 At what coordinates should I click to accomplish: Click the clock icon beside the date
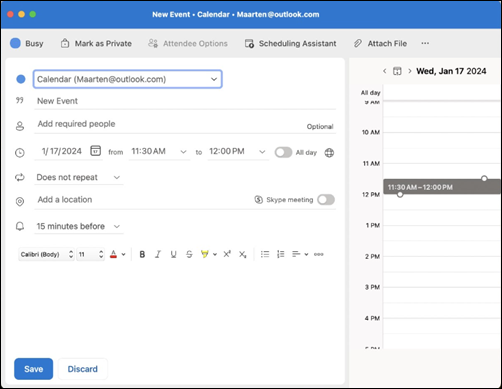[x=20, y=153]
